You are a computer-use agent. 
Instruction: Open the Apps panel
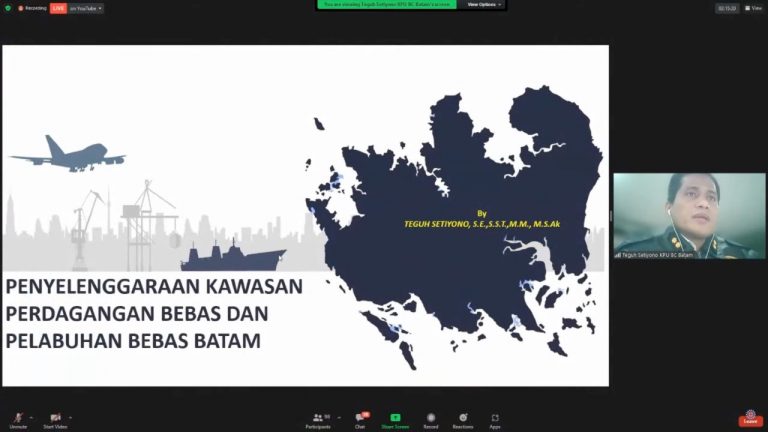point(495,419)
